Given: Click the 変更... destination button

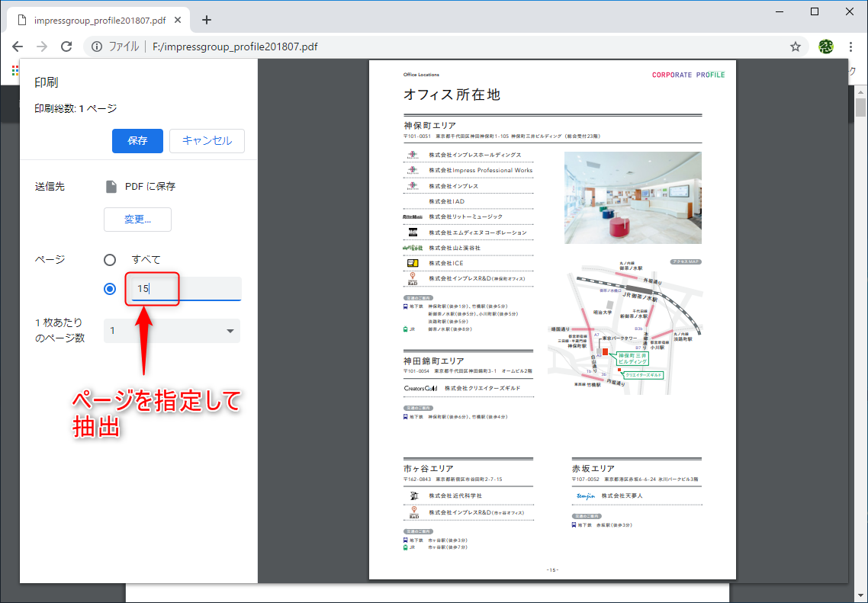Looking at the screenshot, I should (x=137, y=220).
